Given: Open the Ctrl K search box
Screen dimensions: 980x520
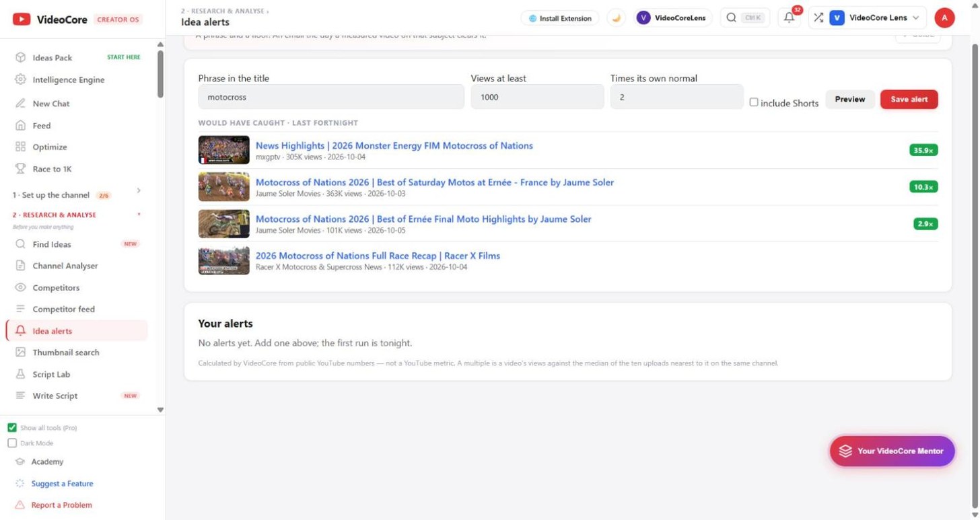Looking at the screenshot, I should [745, 18].
